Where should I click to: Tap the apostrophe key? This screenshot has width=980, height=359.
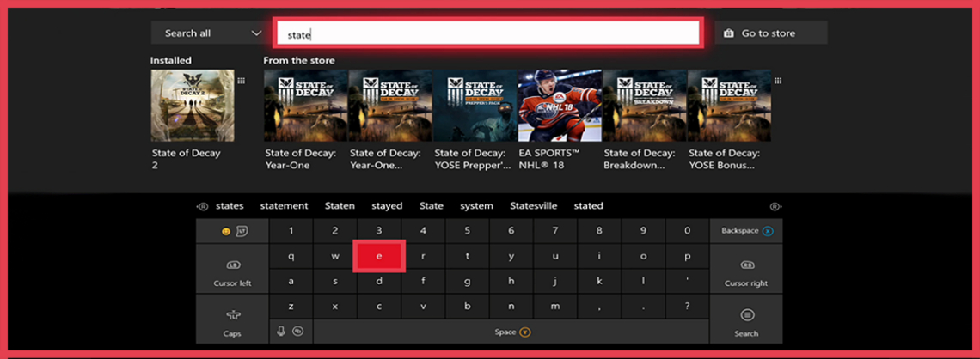(x=688, y=281)
